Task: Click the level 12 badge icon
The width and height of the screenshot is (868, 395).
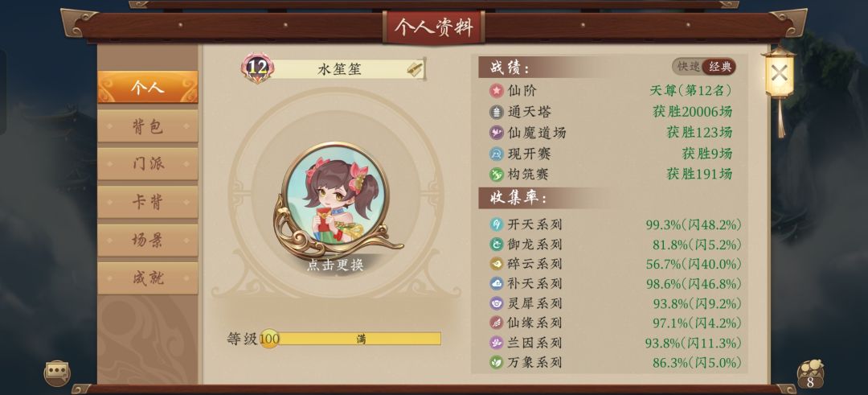Action: 257,68
